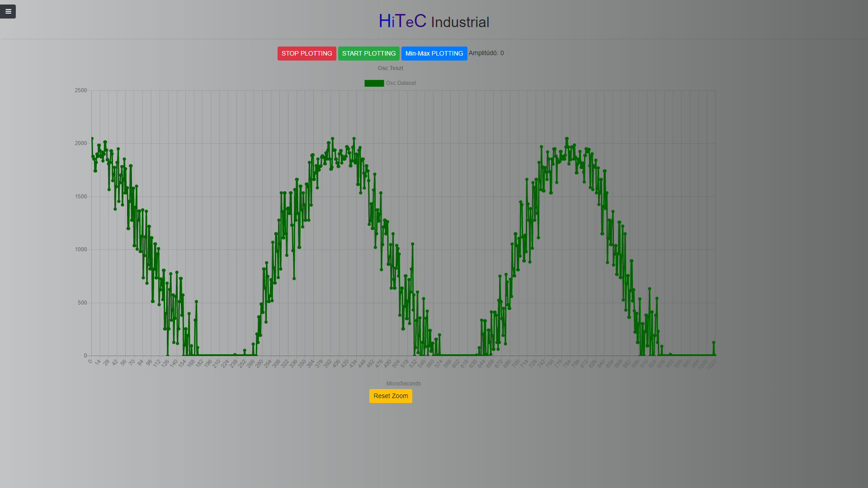Click the 1500 y-axis label
The width and height of the screenshot is (868, 488).
tap(80, 197)
